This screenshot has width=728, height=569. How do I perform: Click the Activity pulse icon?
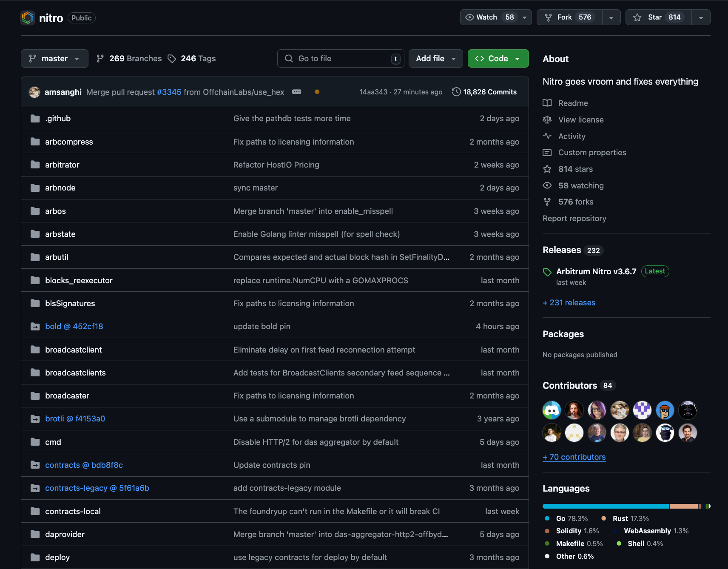tap(547, 136)
